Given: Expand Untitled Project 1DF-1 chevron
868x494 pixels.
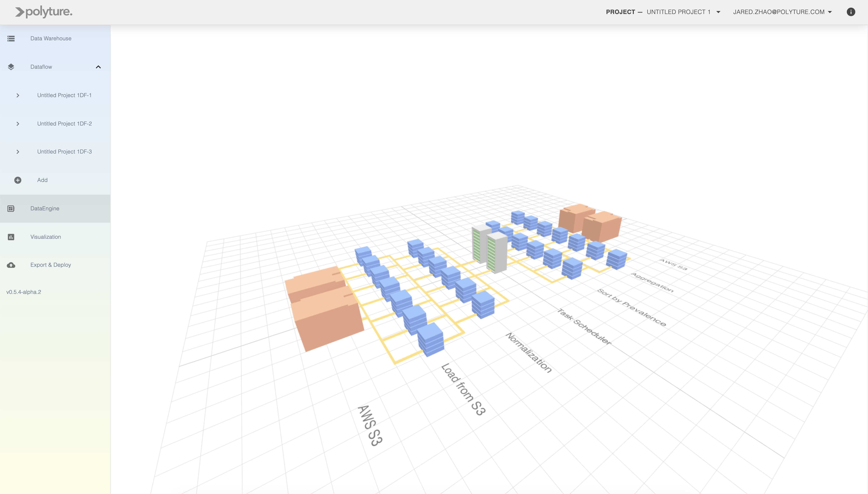Looking at the screenshot, I should [18, 95].
